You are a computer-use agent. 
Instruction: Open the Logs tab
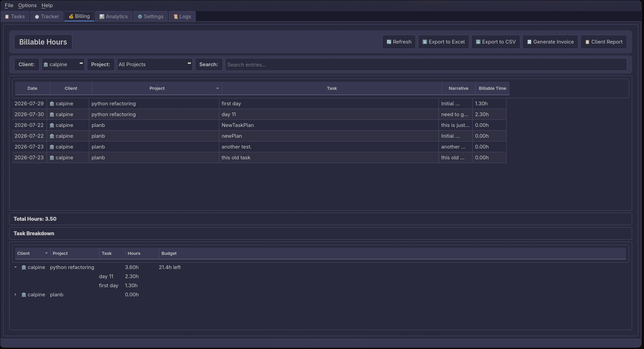click(182, 16)
